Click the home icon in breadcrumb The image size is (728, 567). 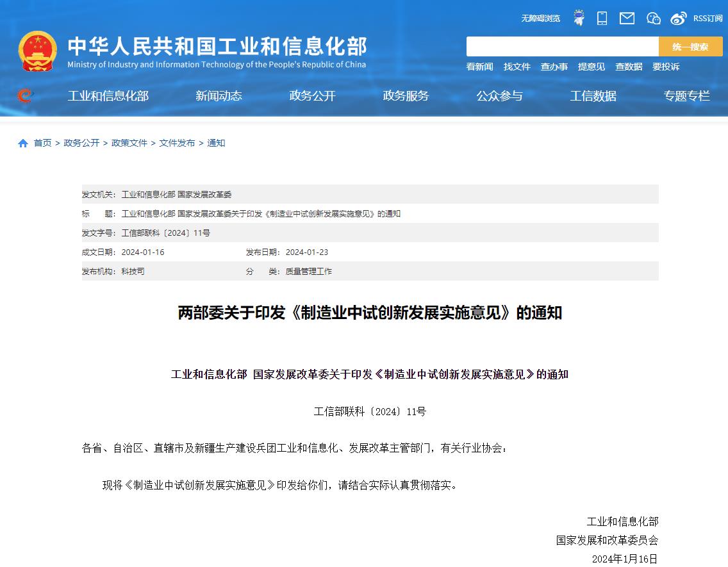click(x=23, y=143)
